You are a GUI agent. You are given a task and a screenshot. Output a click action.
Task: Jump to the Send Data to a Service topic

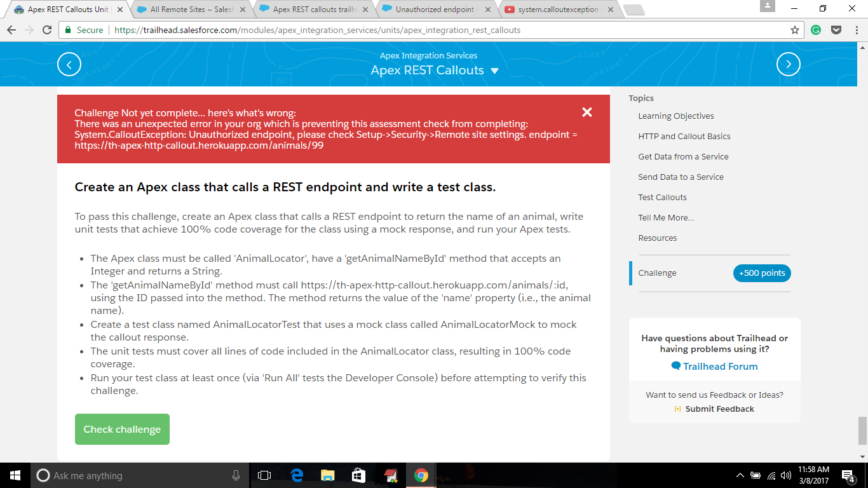tap(681, 177)
